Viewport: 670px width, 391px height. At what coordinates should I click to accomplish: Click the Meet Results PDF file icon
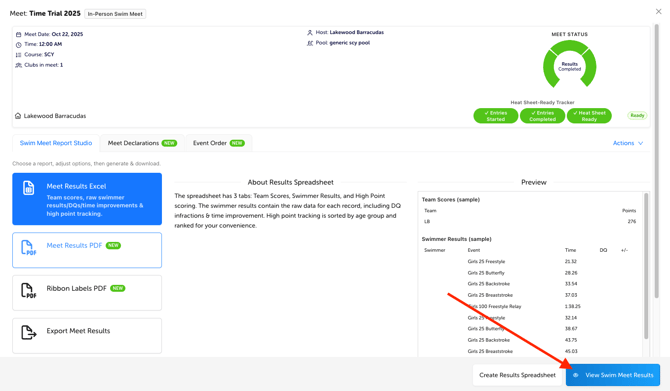28,247
